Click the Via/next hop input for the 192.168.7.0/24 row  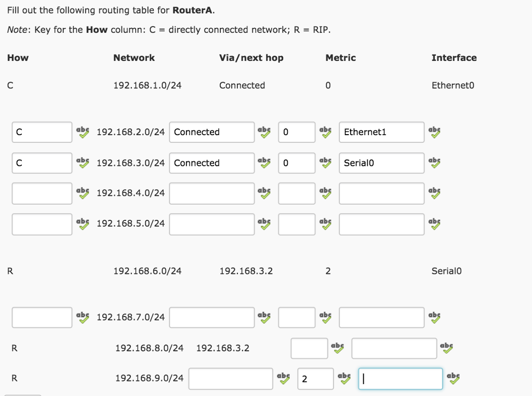[x=211, y=318]
